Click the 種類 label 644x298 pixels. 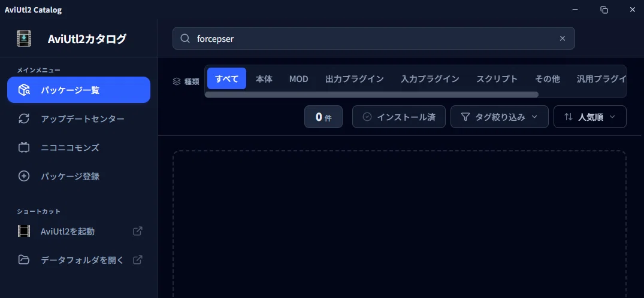pyautogui.click(x=192, y=81)
